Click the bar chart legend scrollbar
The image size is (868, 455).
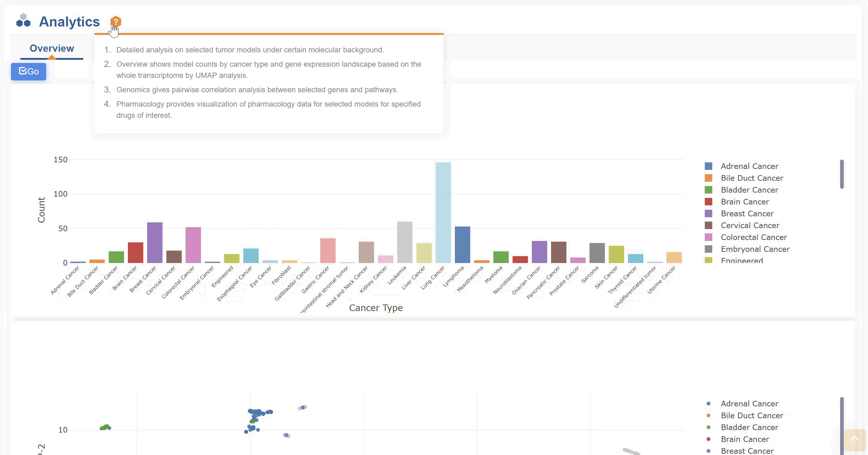[842, 174]
